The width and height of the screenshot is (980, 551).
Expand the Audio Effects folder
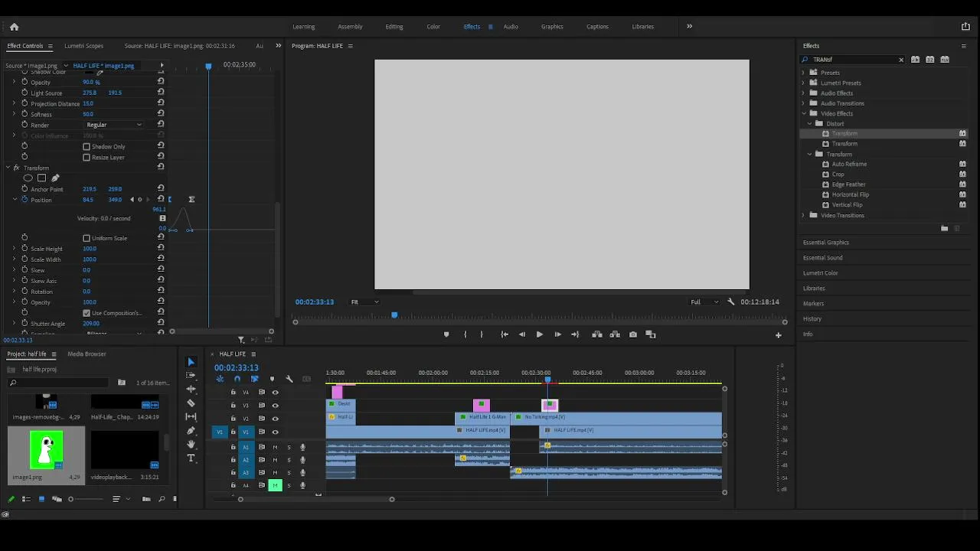pyautogui.click(x=803, y=93)
